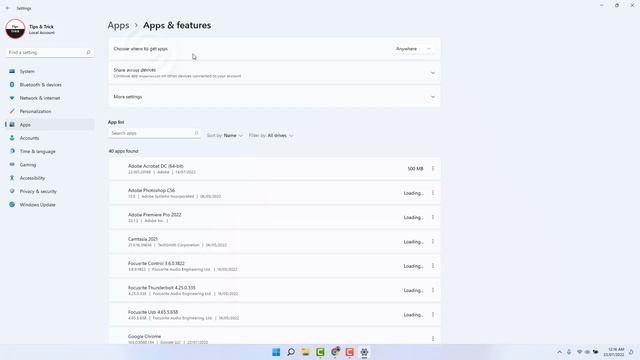Click the Apps breadcrumb link
Viewport: 640px width, 360px height.
pyautogui.click(x=118, y=25)
